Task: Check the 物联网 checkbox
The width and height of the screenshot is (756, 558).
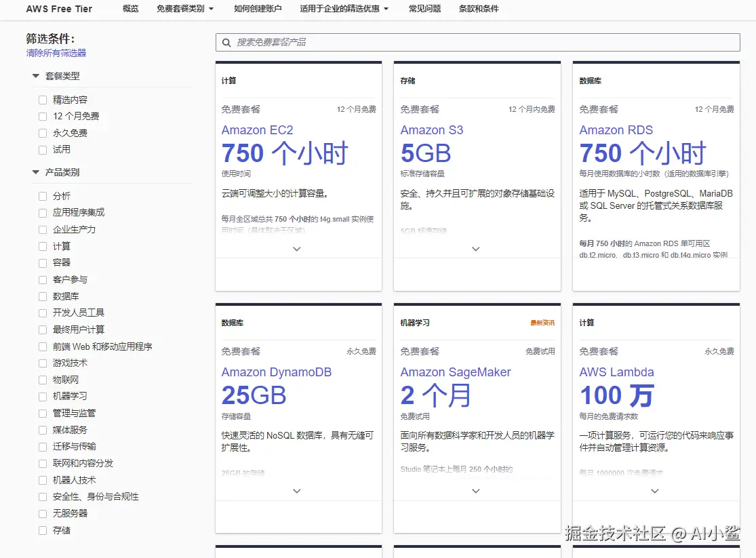Action: [x=43, y=380]
